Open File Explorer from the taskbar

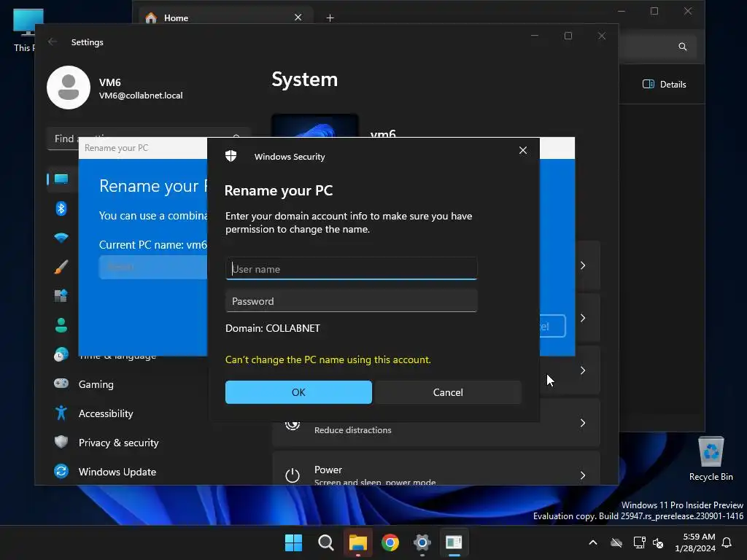[357, 542]
